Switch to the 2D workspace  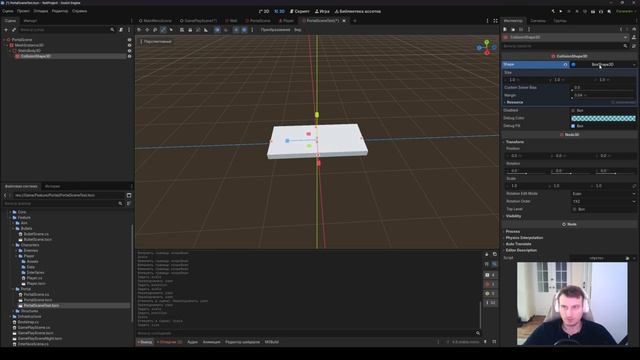tap(264, 11)
